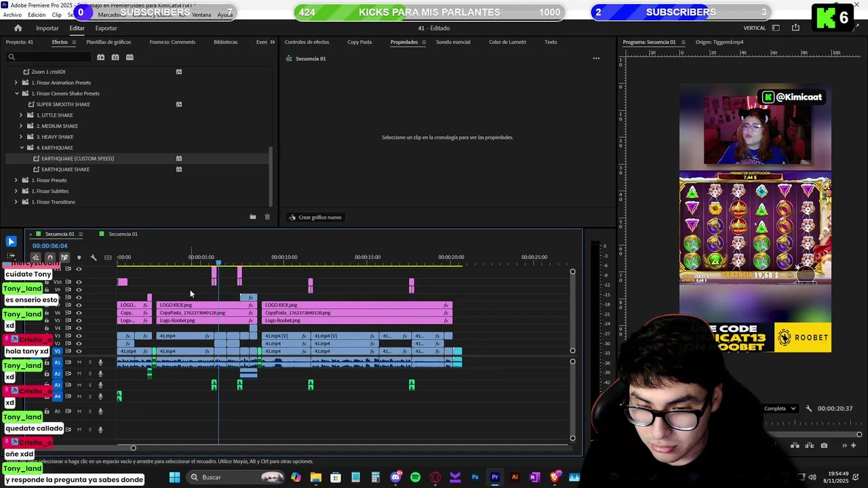Open the three-dot options in Properties panel
Viewport: 868px width, 488px height.
596,58
